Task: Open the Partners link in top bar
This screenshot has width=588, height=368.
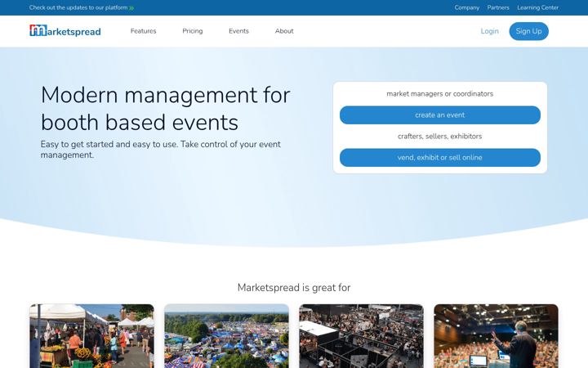Action: coord(498,7)
